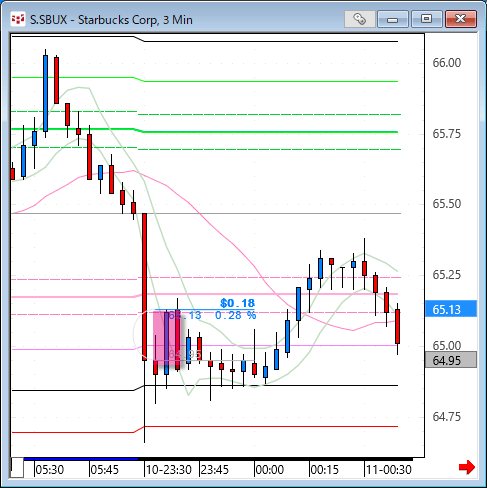Click the CQG chart application icon in title bar

point(17,19)
